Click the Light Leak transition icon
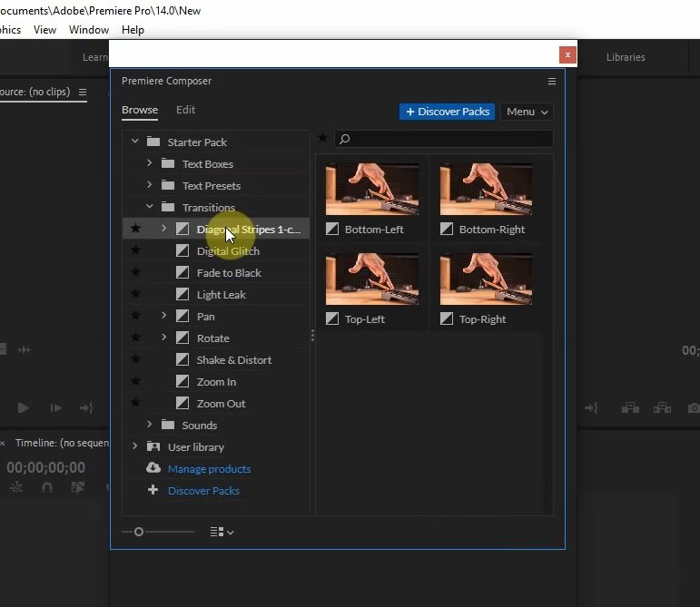This screenshot has width=700, height=607. click(182, 294)
